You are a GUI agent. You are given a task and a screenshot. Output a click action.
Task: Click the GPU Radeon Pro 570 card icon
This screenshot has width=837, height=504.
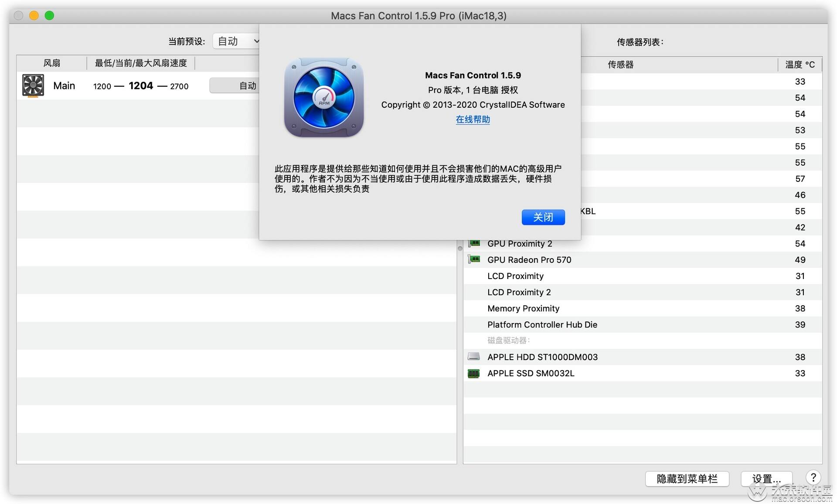[x=474, y=259]
